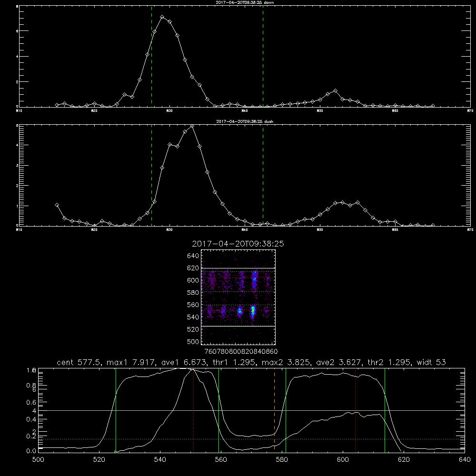476x476 pixels.
Task: Click the first leftmost diamond in dusk plot
Action: click(x=57, y=205)
